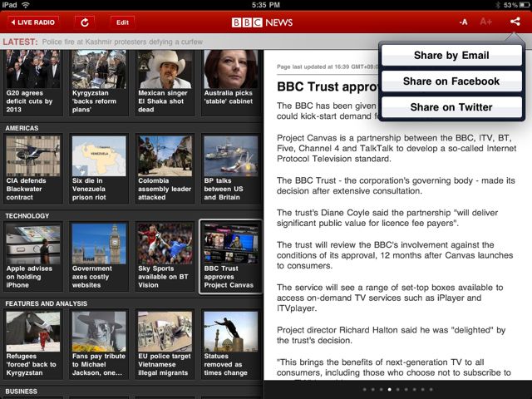The image size is (532, 399).
Task: Click the Technology section heading
Action: point(27,216)
